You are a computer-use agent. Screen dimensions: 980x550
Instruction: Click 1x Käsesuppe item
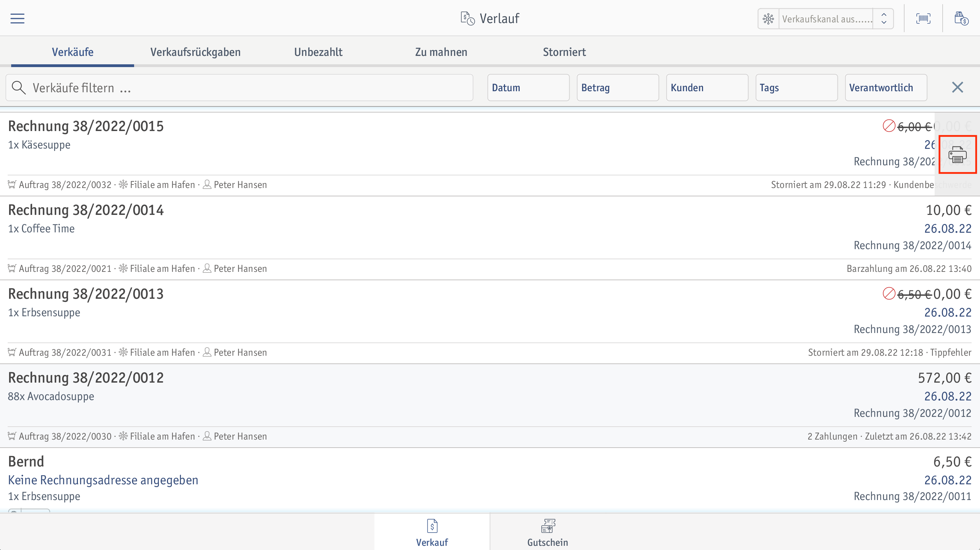pyautogui.click(x=39, y=145)
